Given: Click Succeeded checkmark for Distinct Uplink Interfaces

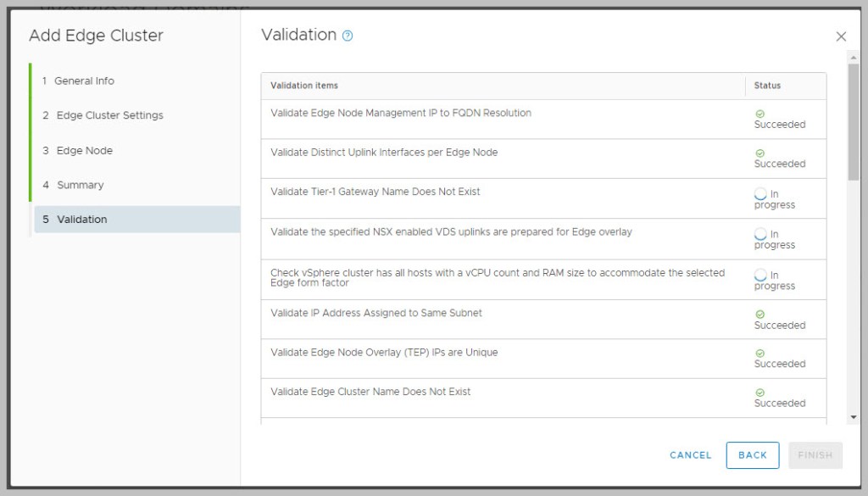Looking at the screenshot, I should click(x=760, y=153).
